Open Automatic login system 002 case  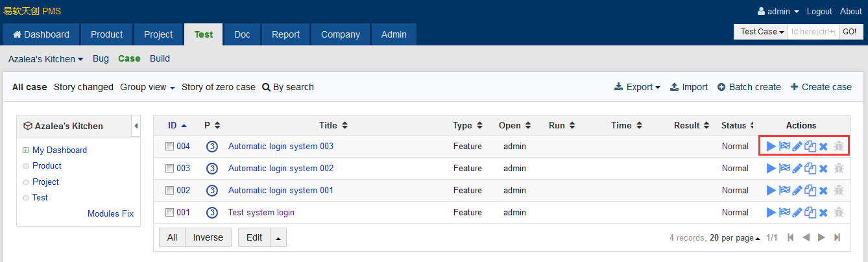[280, 169]
